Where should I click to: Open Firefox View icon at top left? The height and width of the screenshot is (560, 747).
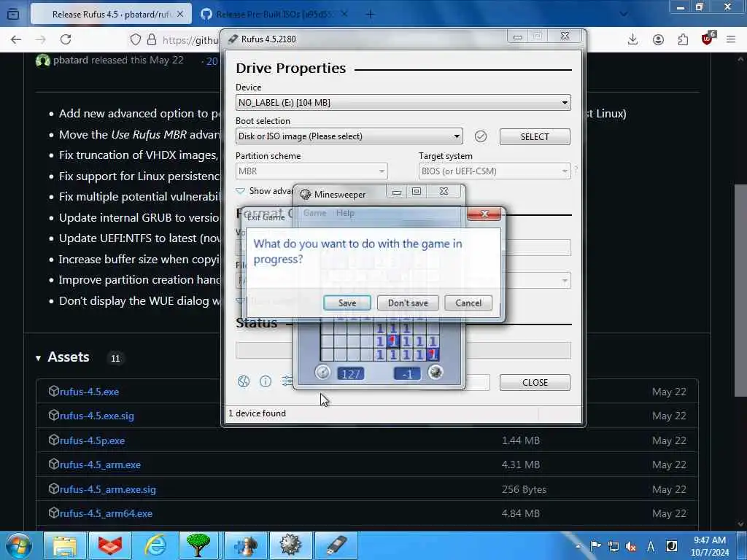[13, 15]
